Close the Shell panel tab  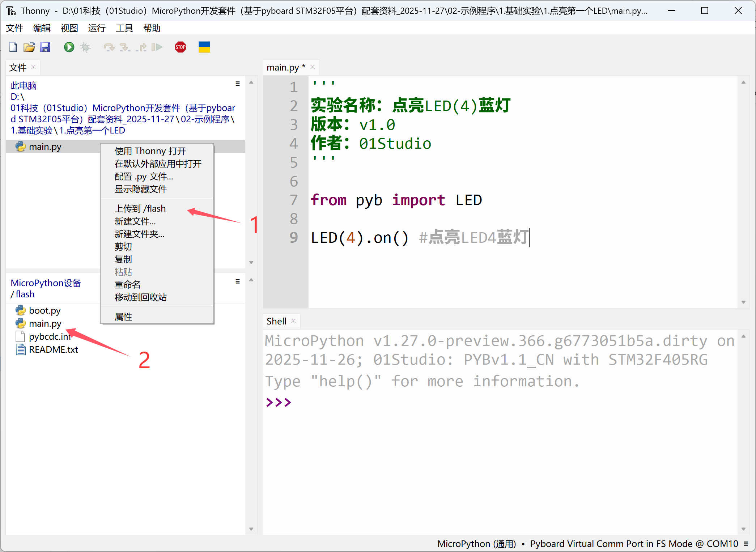pyautogui.click(x=293, y=321)
